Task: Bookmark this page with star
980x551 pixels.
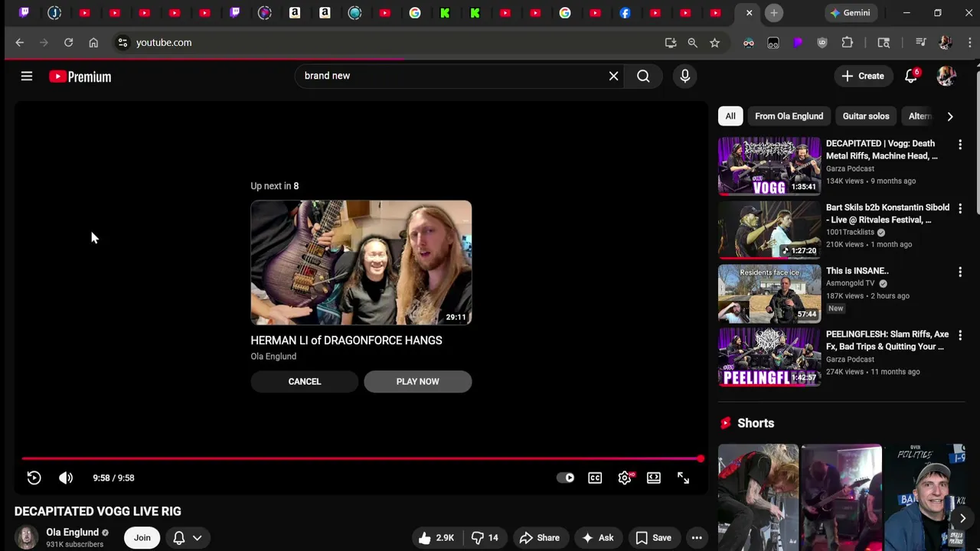Action: pyautogui.click(x=714, y=43)
